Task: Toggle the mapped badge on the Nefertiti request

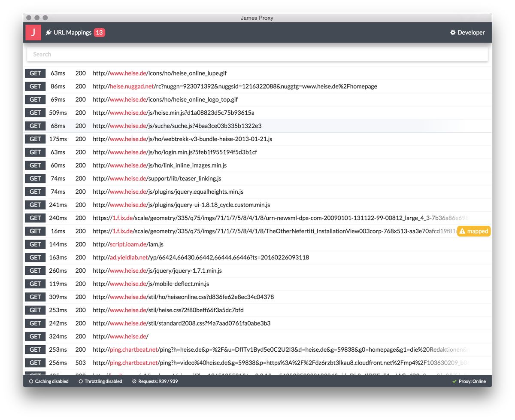Action: (x=473, y=231)
